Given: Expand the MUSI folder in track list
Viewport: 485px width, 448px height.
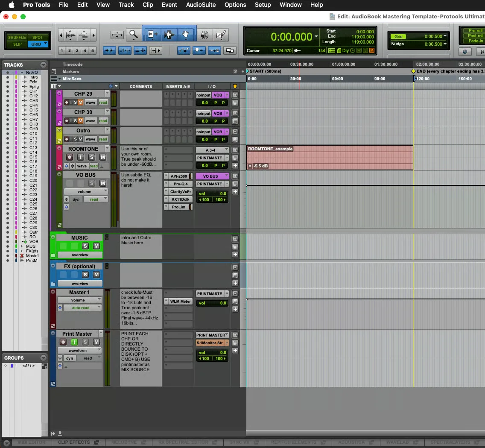Looking at the screenshot, I should [22, 246].
